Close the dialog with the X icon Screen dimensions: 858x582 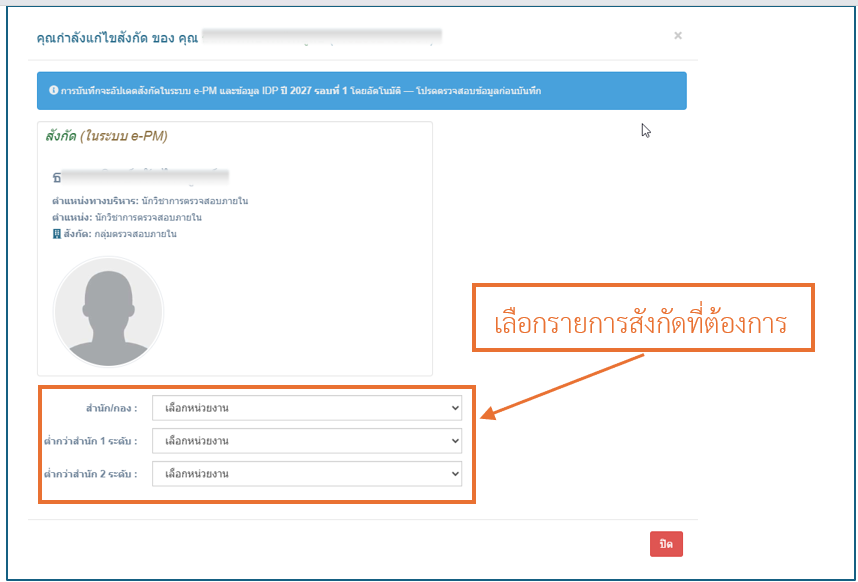pos(677,36)
